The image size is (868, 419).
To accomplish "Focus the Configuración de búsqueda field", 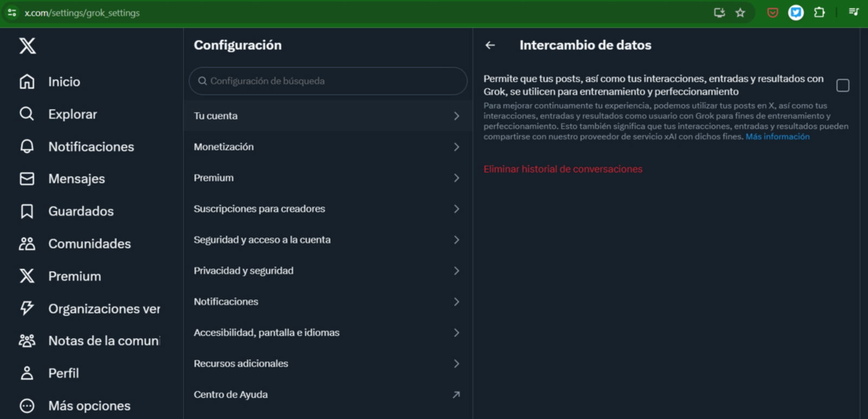I will [328, 81].
